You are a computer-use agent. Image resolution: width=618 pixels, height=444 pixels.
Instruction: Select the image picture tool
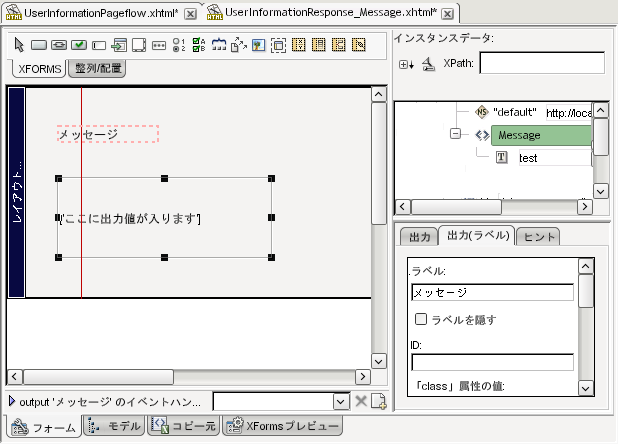pos(259,45)
